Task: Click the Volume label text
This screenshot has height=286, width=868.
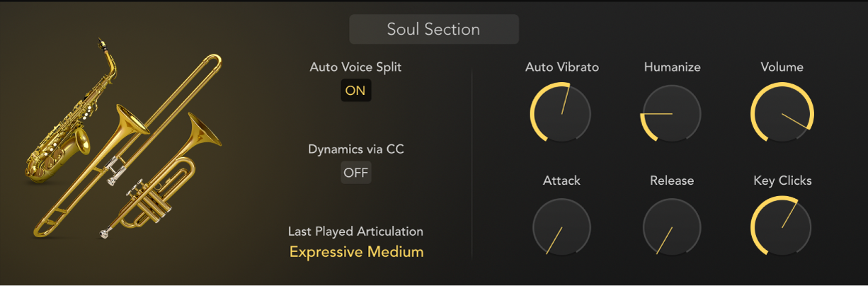Action: (782, 67)
